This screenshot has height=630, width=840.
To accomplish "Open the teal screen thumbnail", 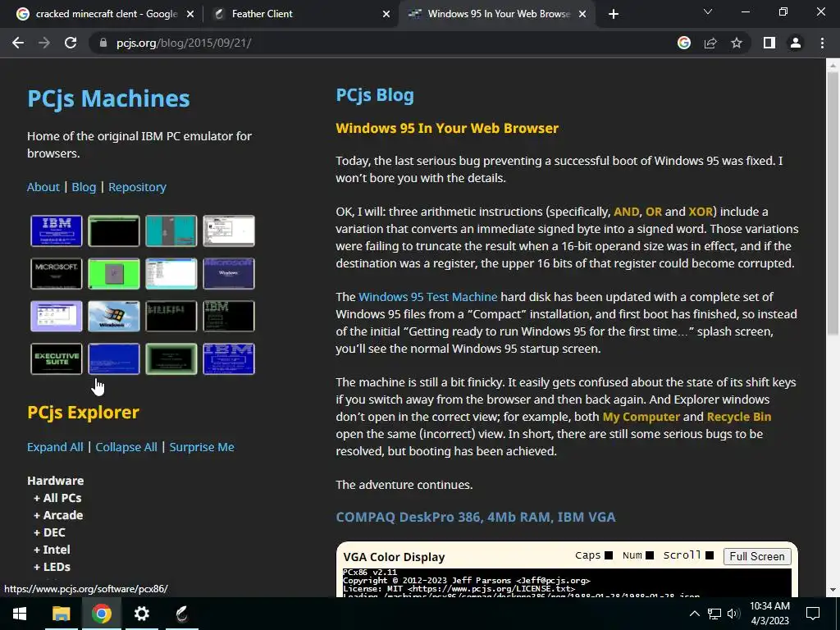I will click(171, 231).
